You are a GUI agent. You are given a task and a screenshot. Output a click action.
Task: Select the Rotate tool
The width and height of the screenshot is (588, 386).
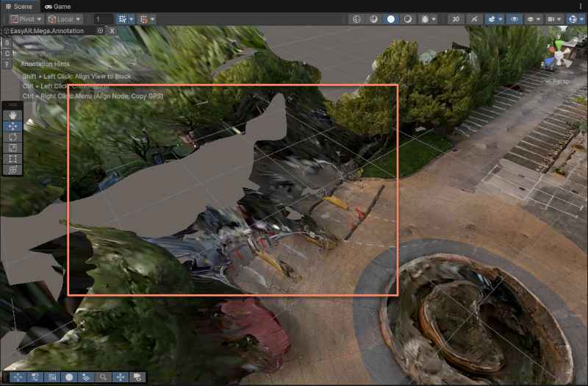12,137
